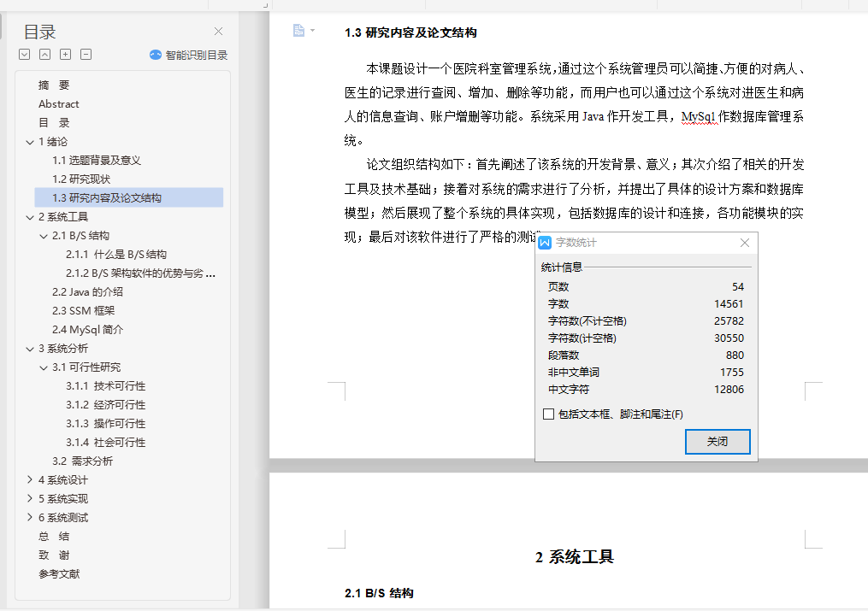This screenshot has height=611, width=868.
Task: Click 智能识别目录 smart recognition button
Action: click(x=189, y=55)
